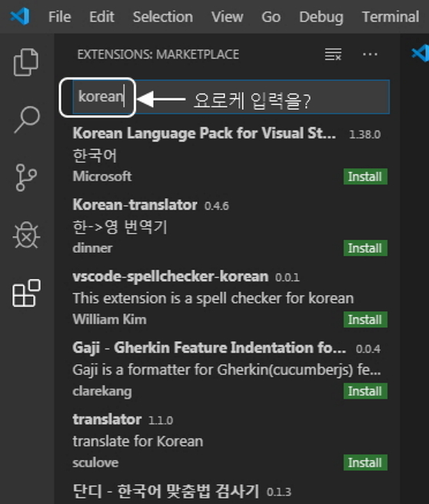Select the Extensions view icon
The height and width of the screenshot is (504, 429).
(26, 293)
